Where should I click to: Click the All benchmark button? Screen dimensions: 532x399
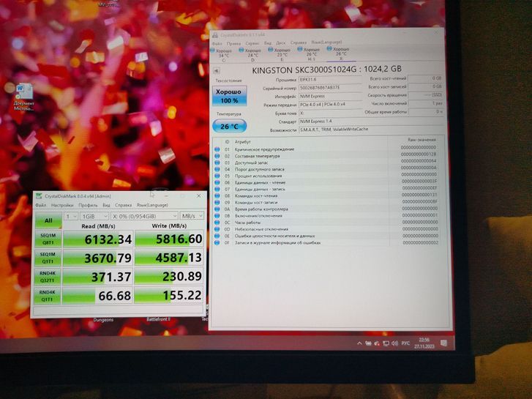click(x=48, y=220)
